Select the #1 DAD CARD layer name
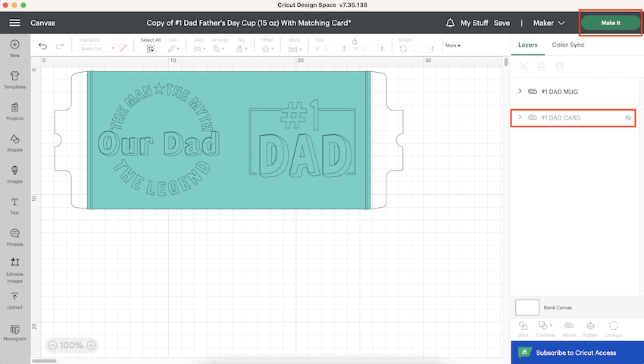Viewport: 644px width, 364px height. (561, 118)
